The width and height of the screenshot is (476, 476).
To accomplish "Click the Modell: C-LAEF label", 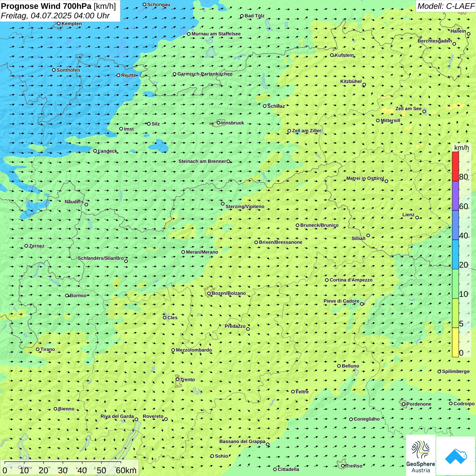I will tap(445, 6).
